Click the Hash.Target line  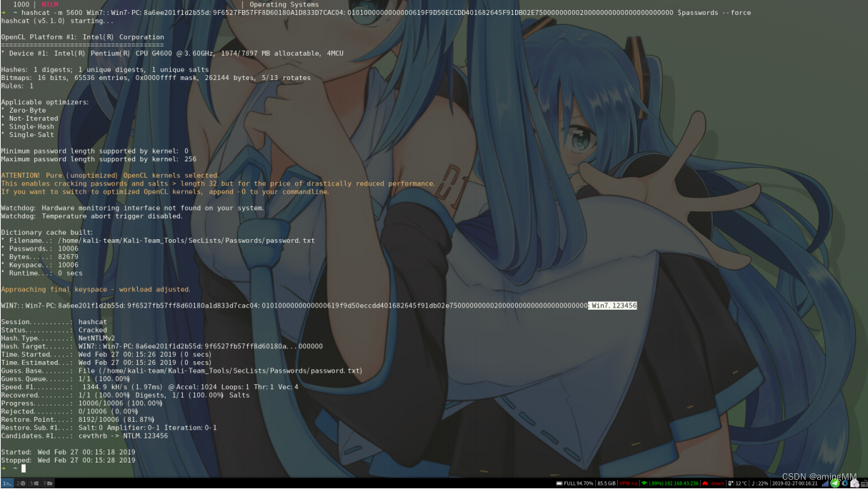click(x=161, y=346)
